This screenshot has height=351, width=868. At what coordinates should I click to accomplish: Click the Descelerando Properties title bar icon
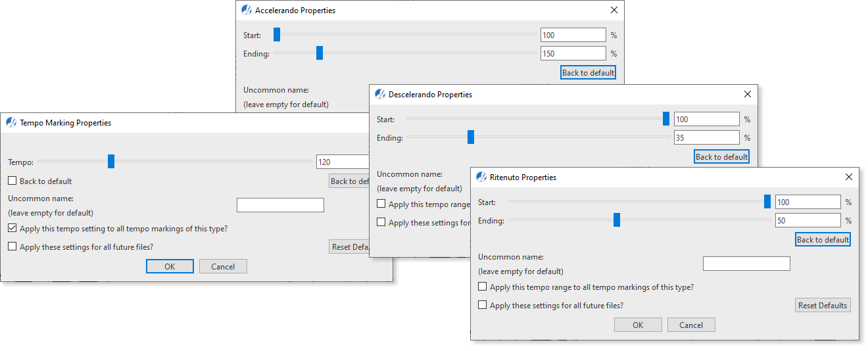click(380, 94)
